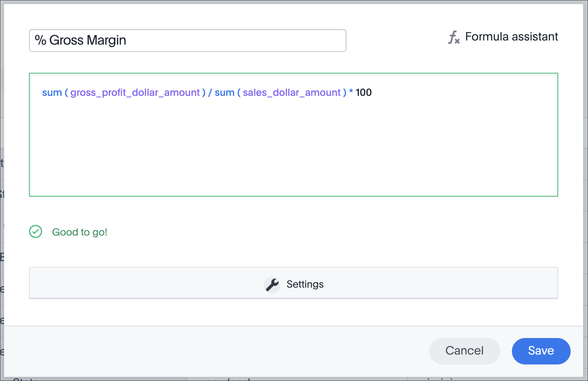Place cursor on the number 100

coord(363,93)
